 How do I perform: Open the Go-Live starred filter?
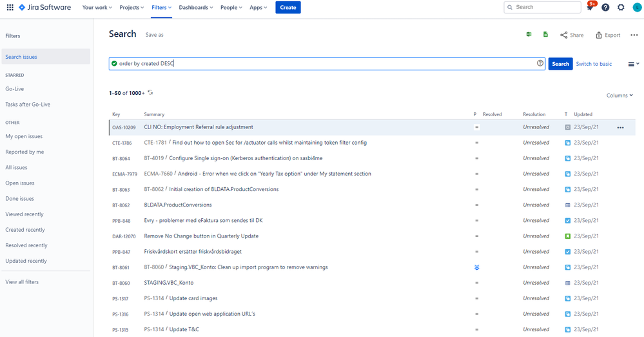click(14, 89)
